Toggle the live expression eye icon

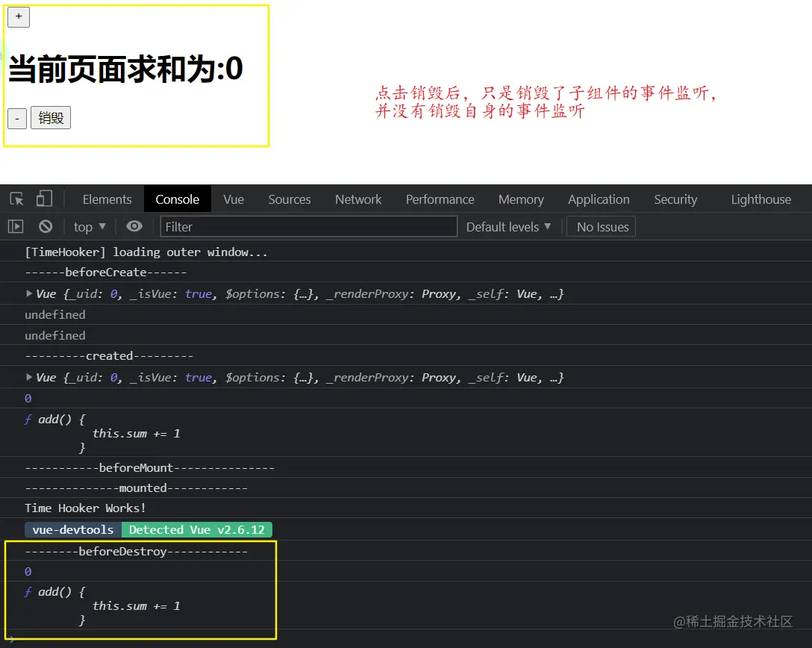coord(134,226)
